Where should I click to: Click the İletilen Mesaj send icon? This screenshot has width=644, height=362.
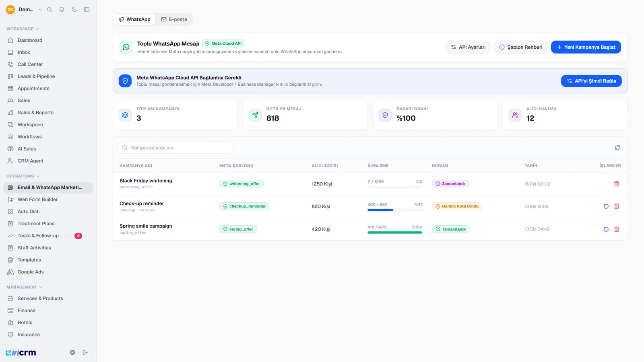click(x=255, y=115)
